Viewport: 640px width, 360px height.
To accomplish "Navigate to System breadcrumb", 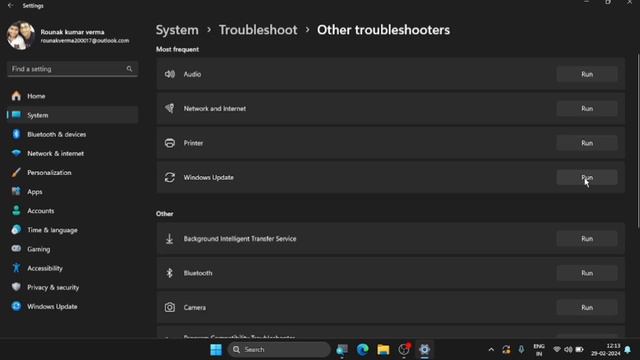I will (177, 30).
